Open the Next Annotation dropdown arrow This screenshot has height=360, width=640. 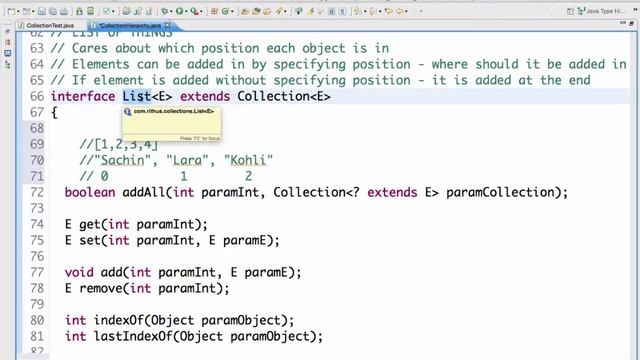(365, 11)
